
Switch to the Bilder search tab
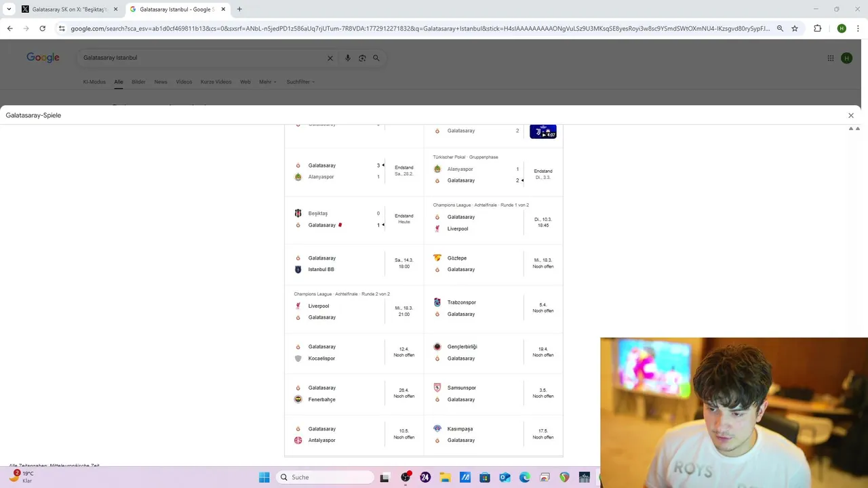[138, 82]
